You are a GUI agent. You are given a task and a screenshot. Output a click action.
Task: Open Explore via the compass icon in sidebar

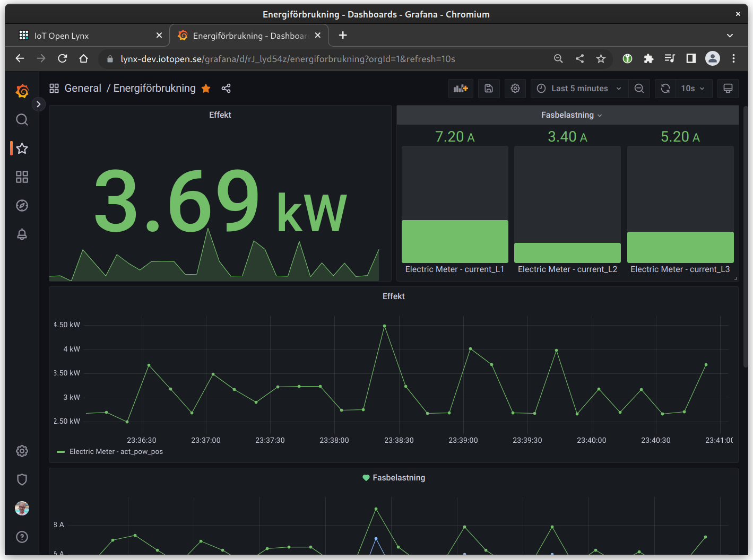[22, 205]
